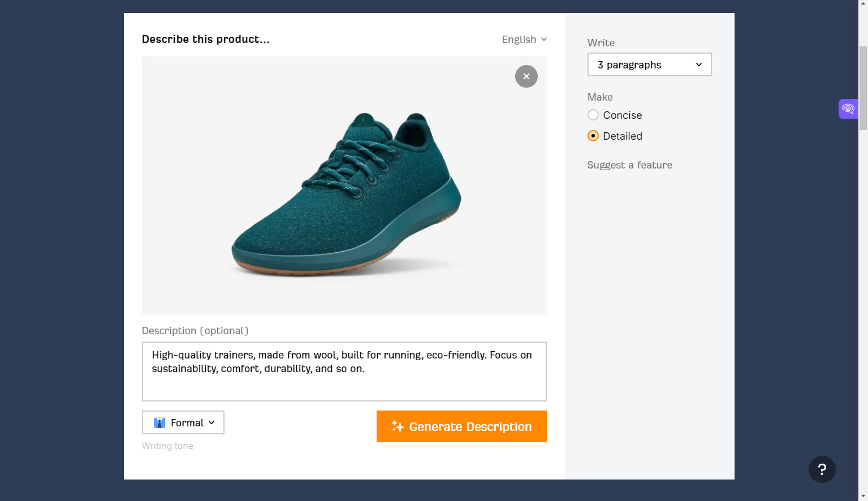Open the Formal writing tone dropdown
The width and height of the screenshot is (868, 501).
(183, 422)
